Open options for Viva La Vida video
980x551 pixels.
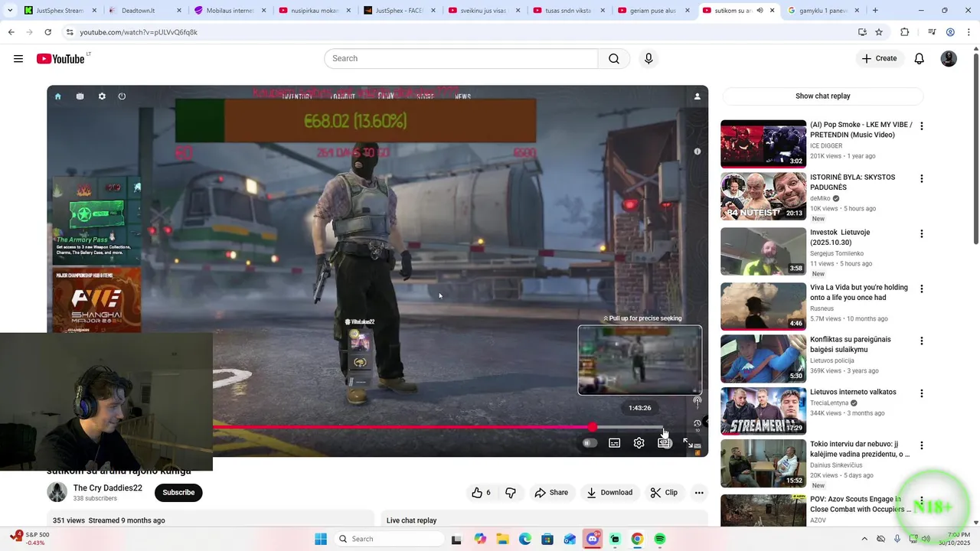tap(922, 289)
